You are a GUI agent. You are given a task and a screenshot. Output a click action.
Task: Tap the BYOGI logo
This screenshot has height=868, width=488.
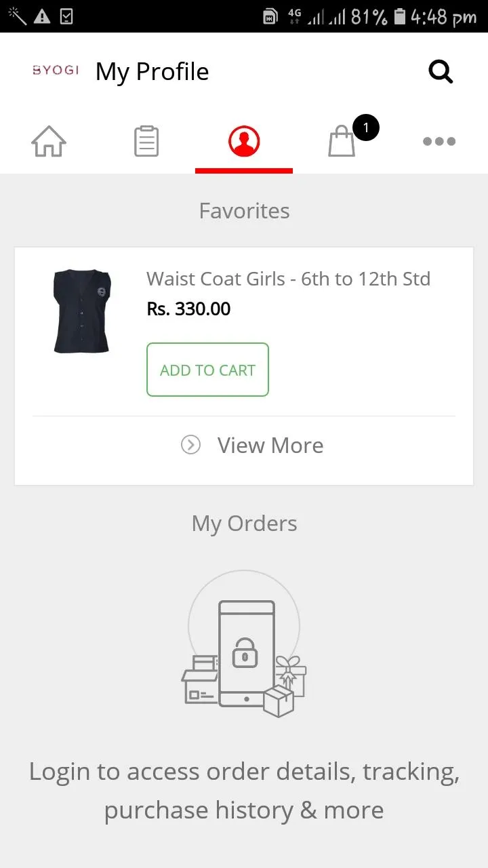pos(56,71)
